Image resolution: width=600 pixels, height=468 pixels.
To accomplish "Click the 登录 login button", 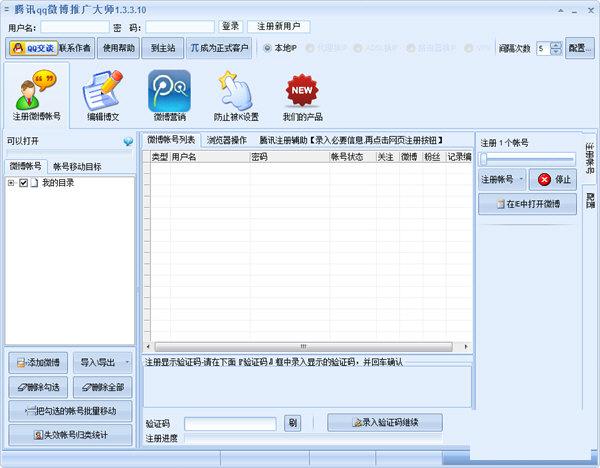I will click(x=230, y=26).
